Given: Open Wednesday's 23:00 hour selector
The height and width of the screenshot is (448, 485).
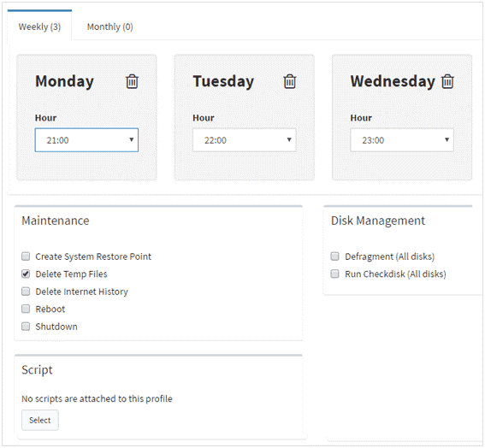Looking at the screenshot, I should 402,140.
